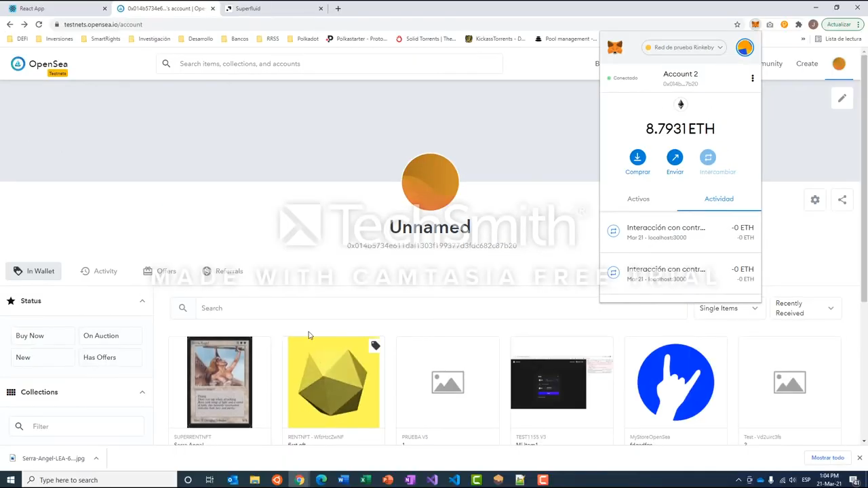The width and height of the screenshot is (868, 488).
Task: Open Word from the taskbar
Action: (343, 480)
